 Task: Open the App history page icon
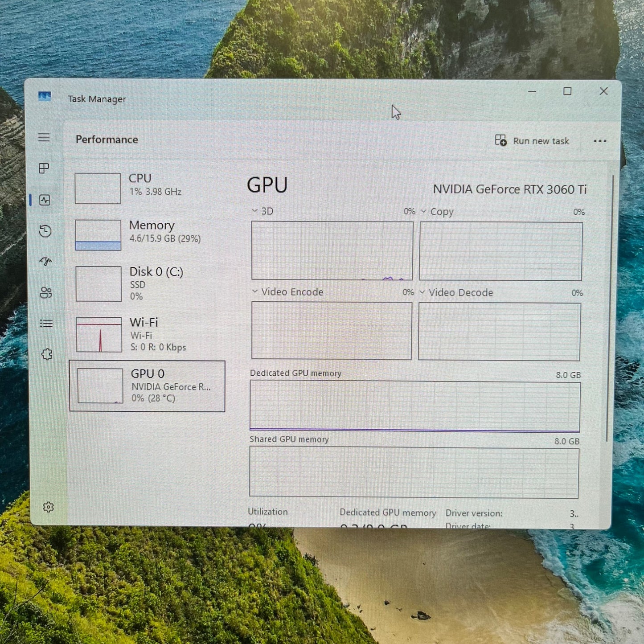pyautogui.click(x=45, y=231)
